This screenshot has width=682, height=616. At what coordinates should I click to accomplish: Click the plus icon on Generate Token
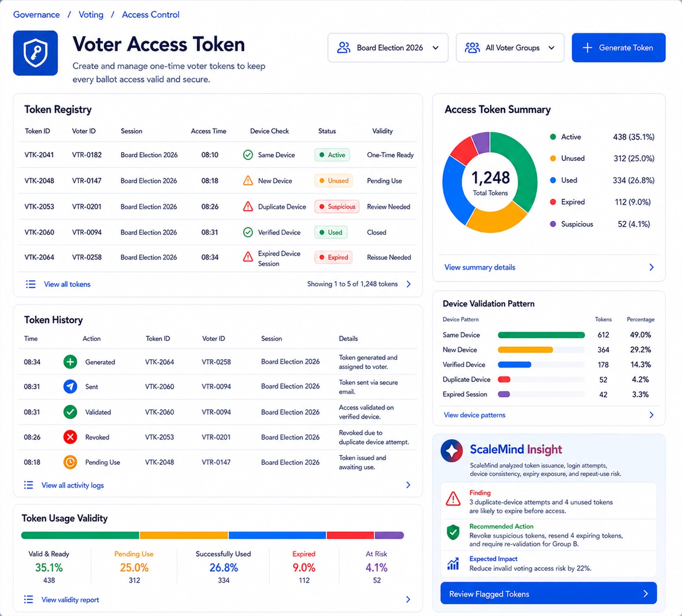coord(587,48)
